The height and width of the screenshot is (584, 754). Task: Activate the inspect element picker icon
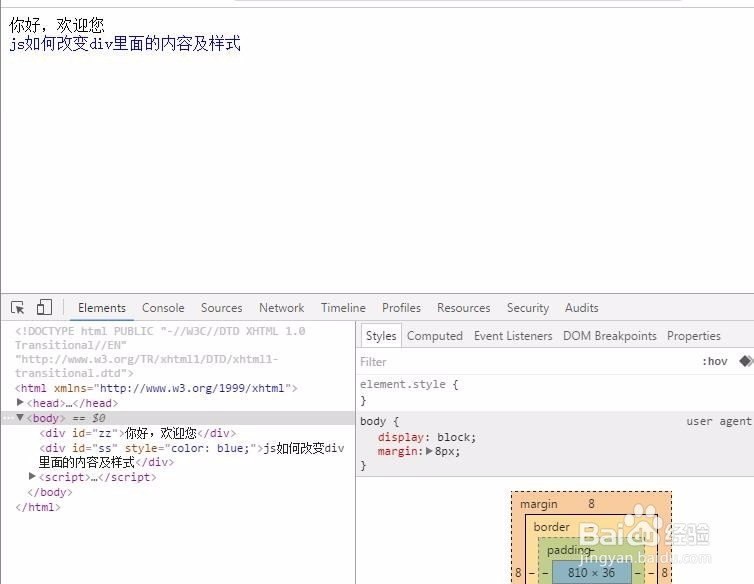pos(18,307)
